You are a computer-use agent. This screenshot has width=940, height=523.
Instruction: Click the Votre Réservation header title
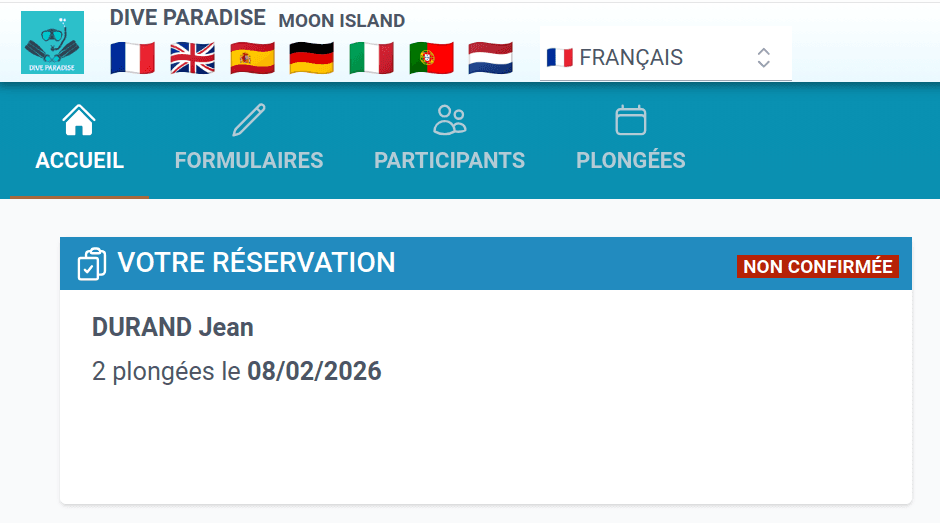coord(257,263)
